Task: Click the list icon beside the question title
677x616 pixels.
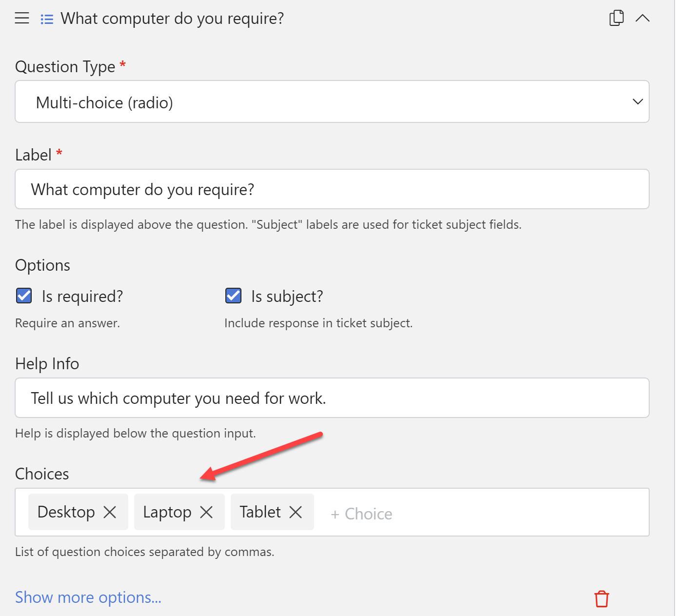Action: click(x=46, y=19)
